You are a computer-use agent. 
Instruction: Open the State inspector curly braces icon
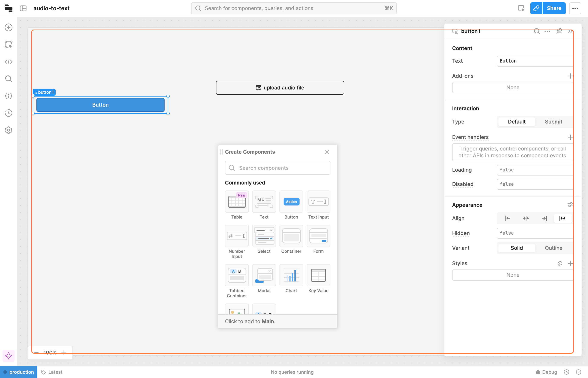[x=9, y=96]
